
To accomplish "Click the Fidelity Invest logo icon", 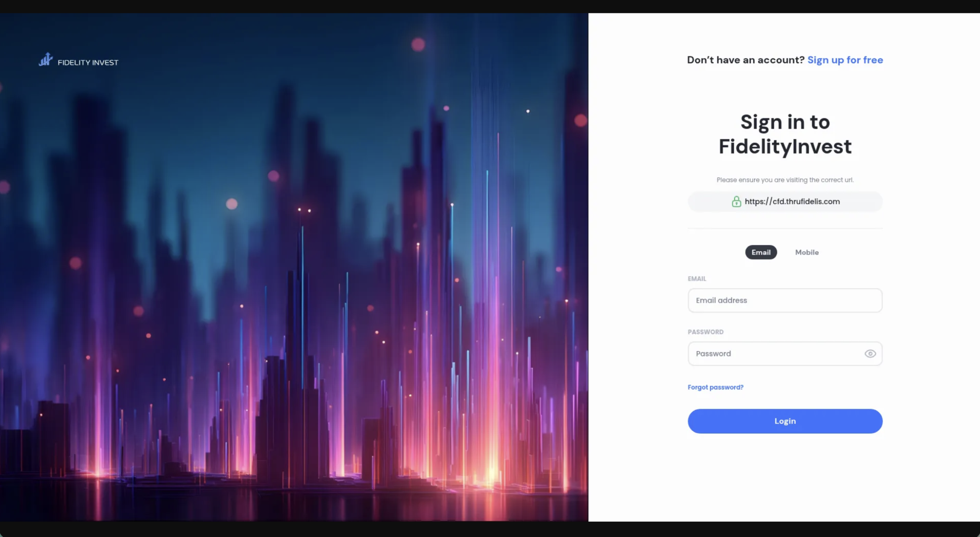I will pos(46,59).
